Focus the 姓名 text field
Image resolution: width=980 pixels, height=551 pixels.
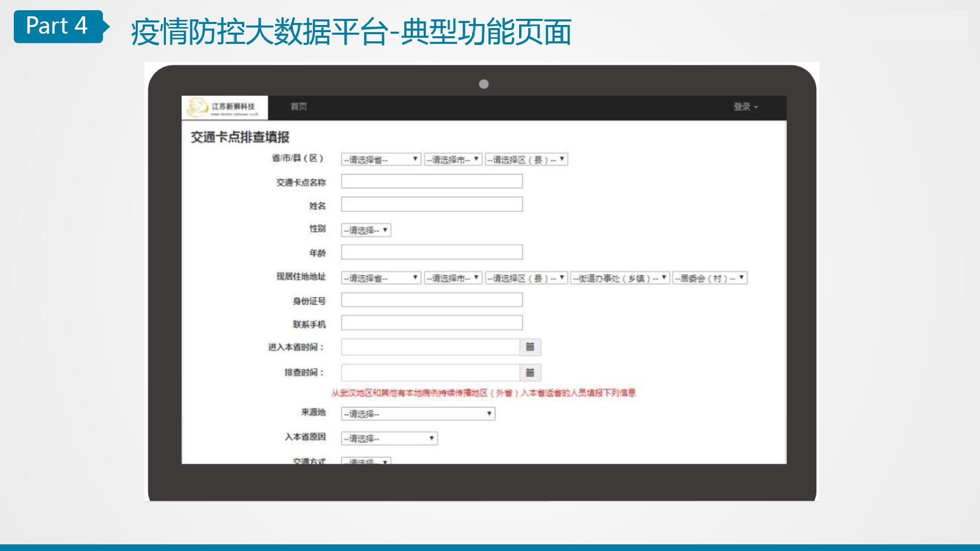click(432, 205)
